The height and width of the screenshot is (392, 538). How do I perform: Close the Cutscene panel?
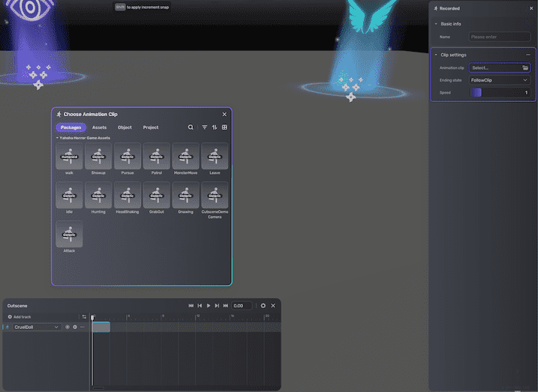point(273,306)
